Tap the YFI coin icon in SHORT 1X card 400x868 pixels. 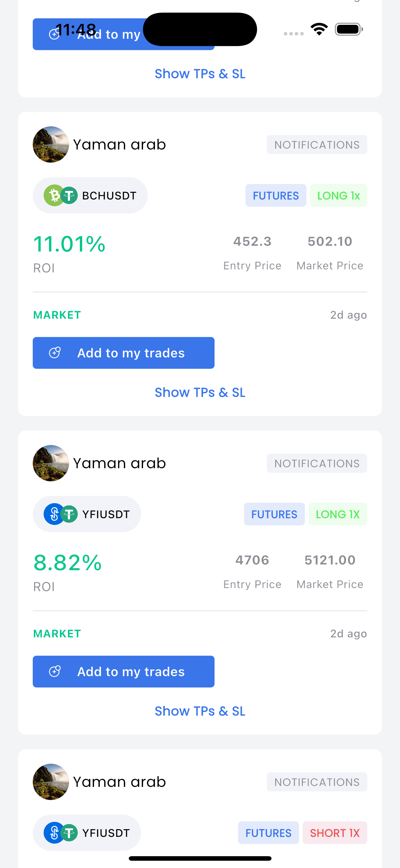point(53,833)
